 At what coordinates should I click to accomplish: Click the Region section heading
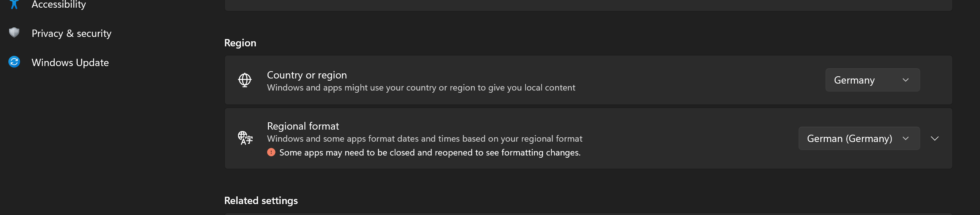coord(241,43)
